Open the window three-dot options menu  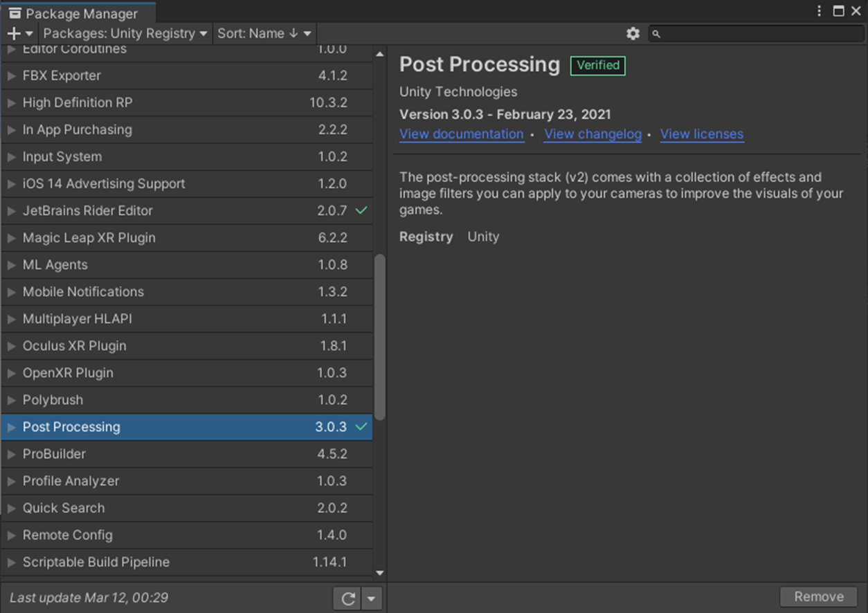(x=820, y=11)
